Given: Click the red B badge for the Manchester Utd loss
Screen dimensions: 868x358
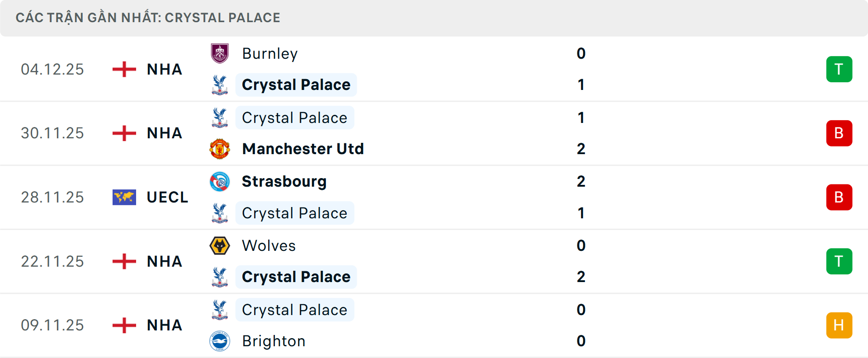Looking at the screenshot, I should pos(840,133).
